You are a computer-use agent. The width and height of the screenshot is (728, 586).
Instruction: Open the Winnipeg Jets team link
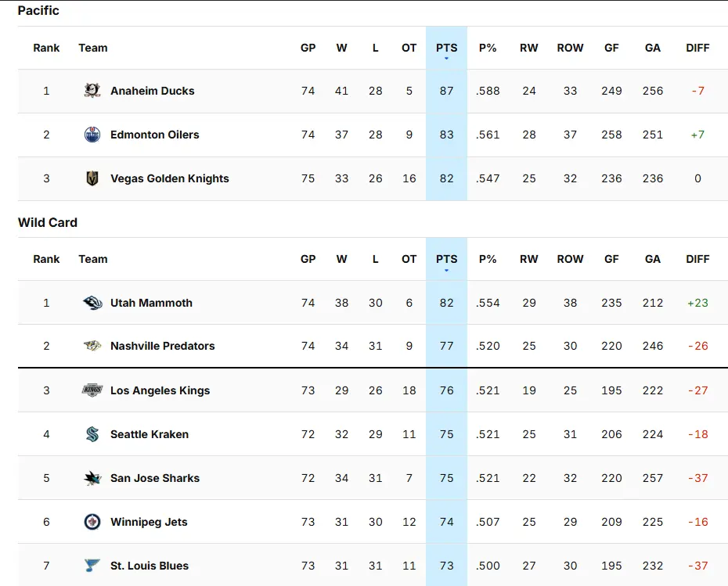coord(149,522)
